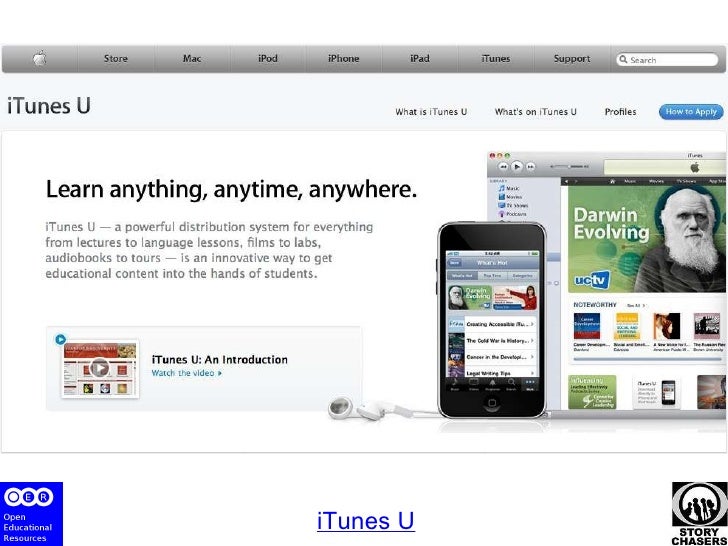The height and width of the screenshot is (546, 728).
Task: Open the iPad navigation tab
Action: click(420, 58)
